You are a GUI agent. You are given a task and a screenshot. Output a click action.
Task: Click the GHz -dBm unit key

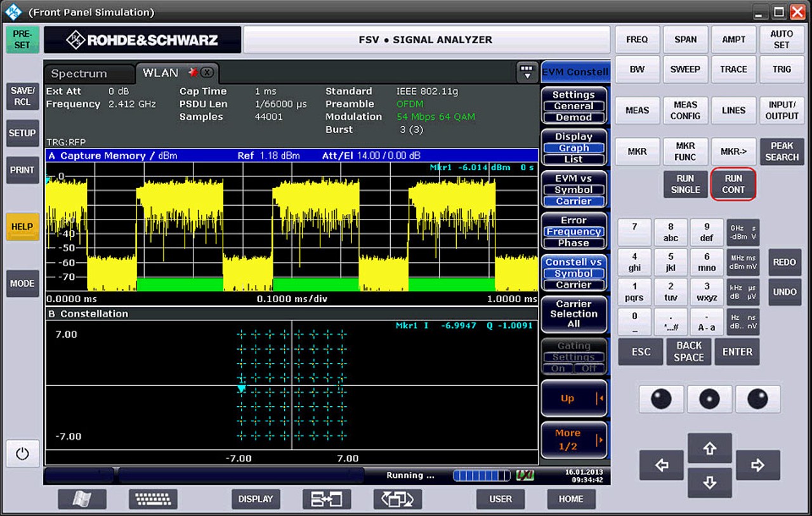pyautogui.click(x=743, y=232)
